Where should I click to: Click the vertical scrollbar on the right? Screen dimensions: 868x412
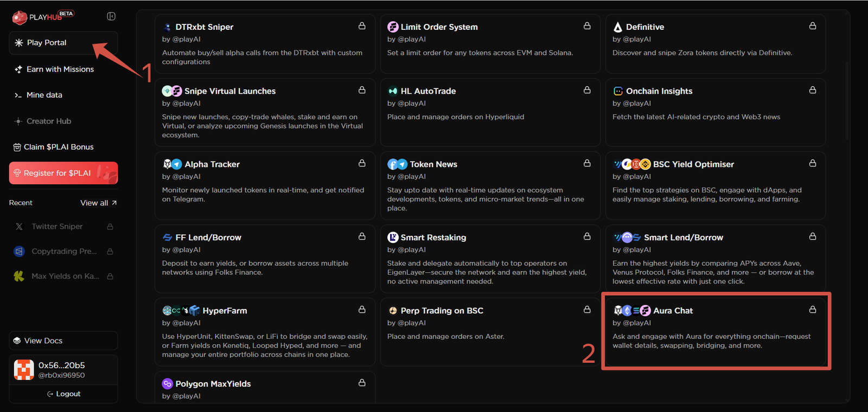[847, 103]
